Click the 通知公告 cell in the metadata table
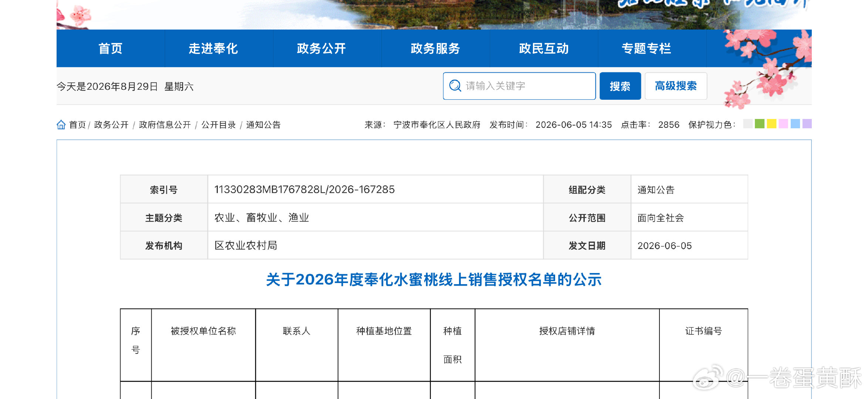868x399 pixels. point(689,190)
